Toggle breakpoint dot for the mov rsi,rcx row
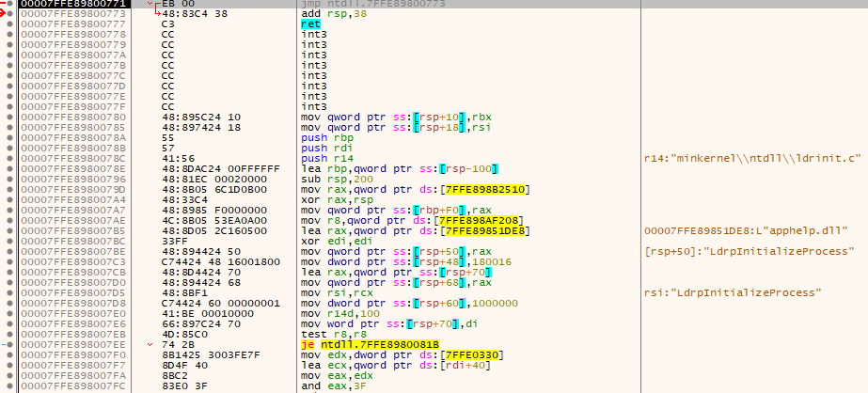 (9, 292)
